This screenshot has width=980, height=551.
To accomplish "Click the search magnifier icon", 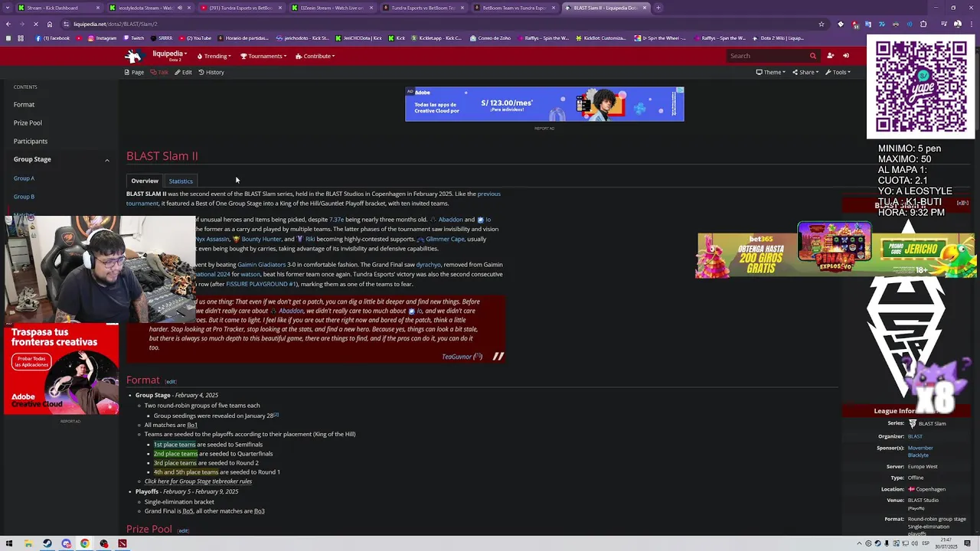I will pos(812,56).
